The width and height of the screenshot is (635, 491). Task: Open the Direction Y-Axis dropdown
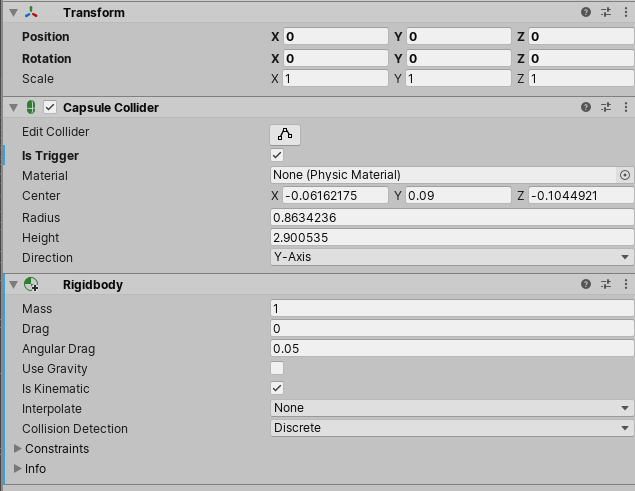[452, 257]
